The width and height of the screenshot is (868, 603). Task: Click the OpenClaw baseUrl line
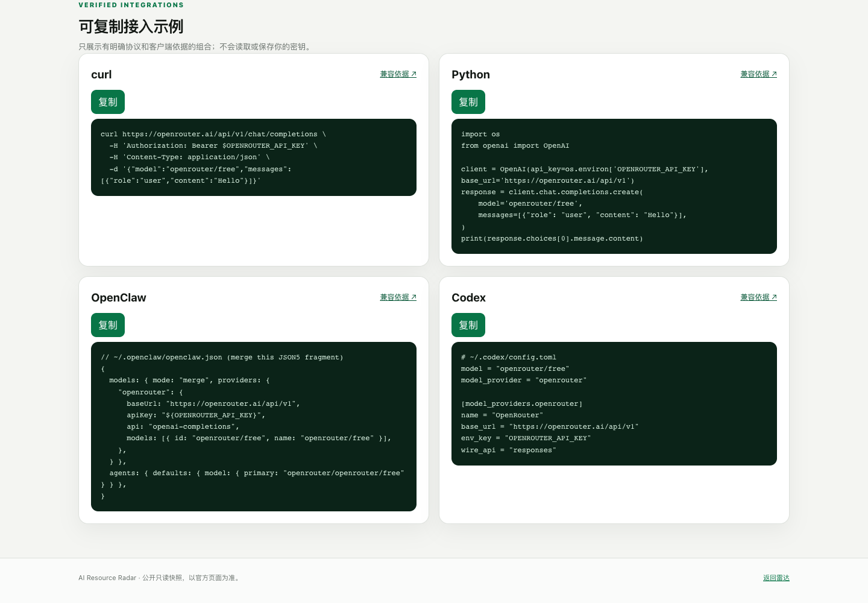213,404
